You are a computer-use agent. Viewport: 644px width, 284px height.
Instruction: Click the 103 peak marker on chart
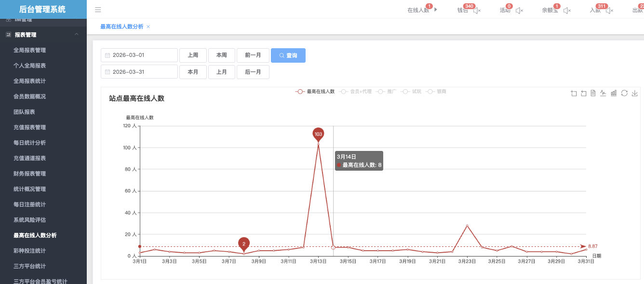pyautogui.click(x=318, y=134)
